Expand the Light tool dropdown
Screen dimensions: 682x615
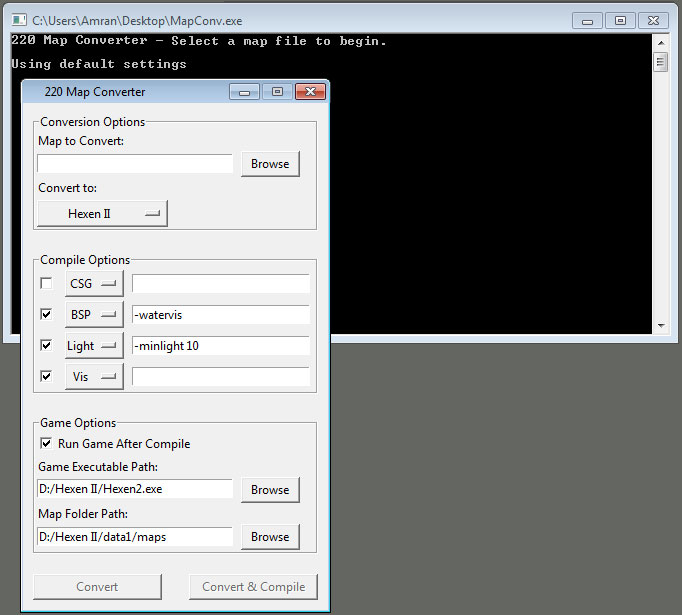tap(94, 346)
